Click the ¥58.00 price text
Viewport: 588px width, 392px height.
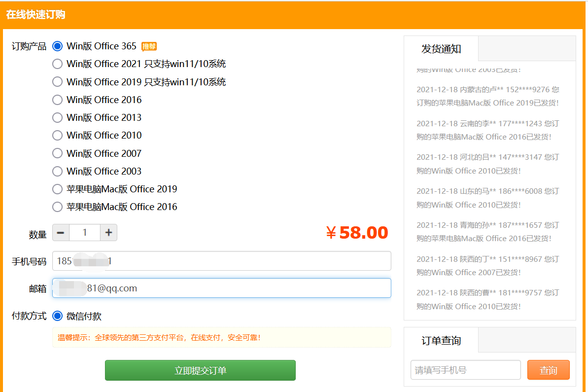(357, 233)
